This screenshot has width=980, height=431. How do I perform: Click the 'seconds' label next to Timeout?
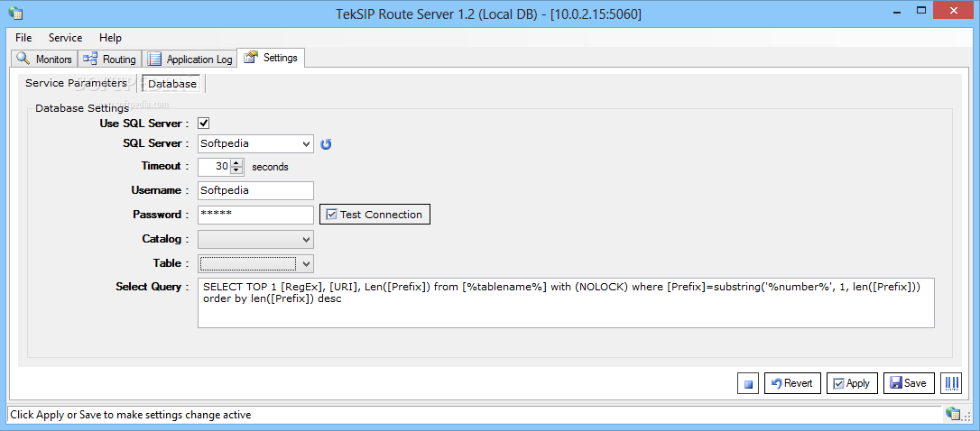[x=270, y=167]
